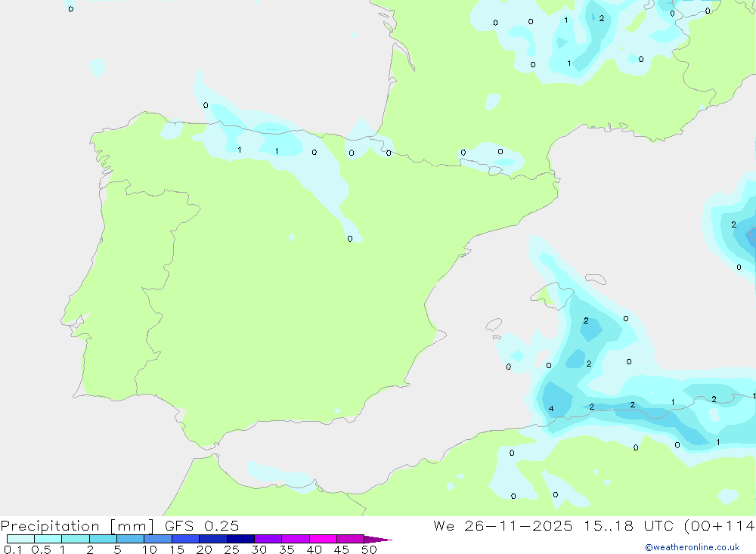The height and width of the screenshot is (554, 756).
Task: Click the '0.1' legend tick label
Action: coord(13,549)
